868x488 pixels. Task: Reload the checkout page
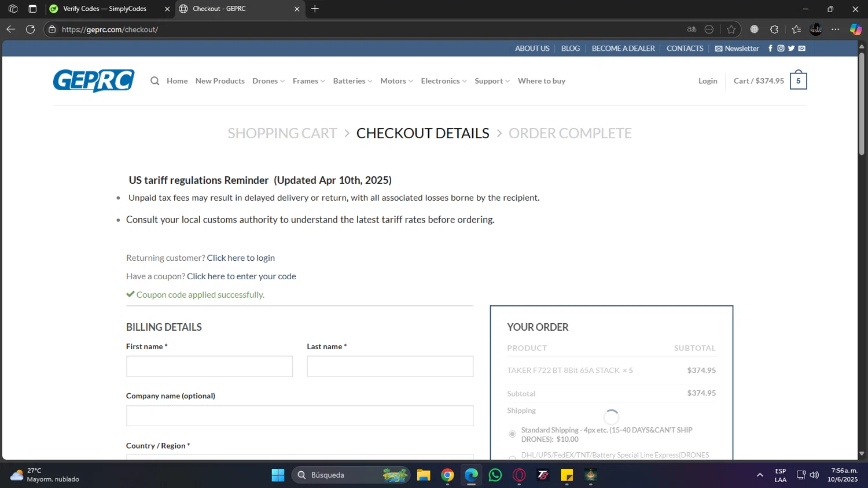[x=31, y=29]
